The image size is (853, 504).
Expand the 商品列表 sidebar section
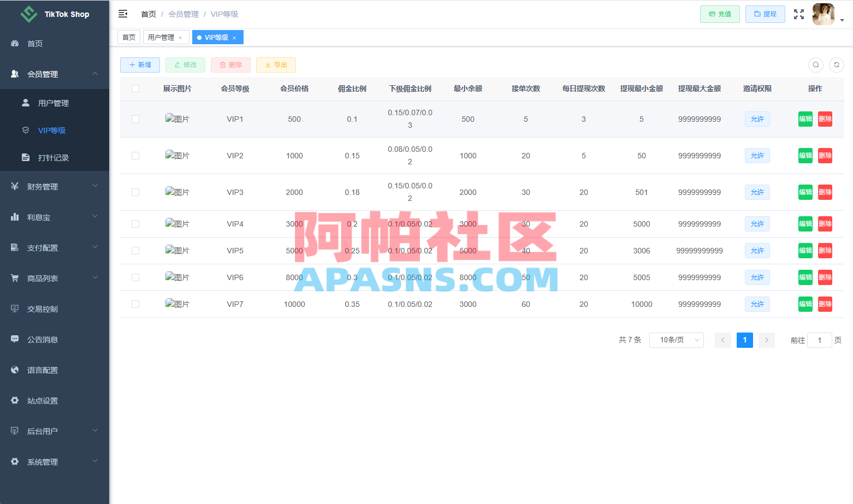(55, 278)
